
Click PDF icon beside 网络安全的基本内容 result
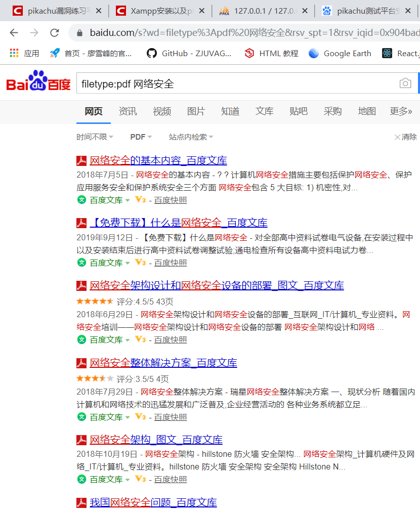tap(81, 161)
